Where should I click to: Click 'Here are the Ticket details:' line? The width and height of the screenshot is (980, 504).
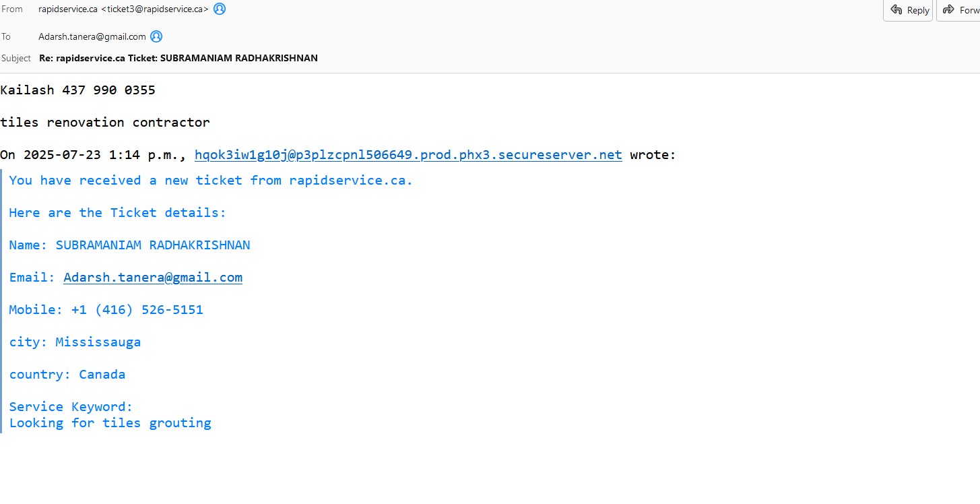click(x=118, y=213)
